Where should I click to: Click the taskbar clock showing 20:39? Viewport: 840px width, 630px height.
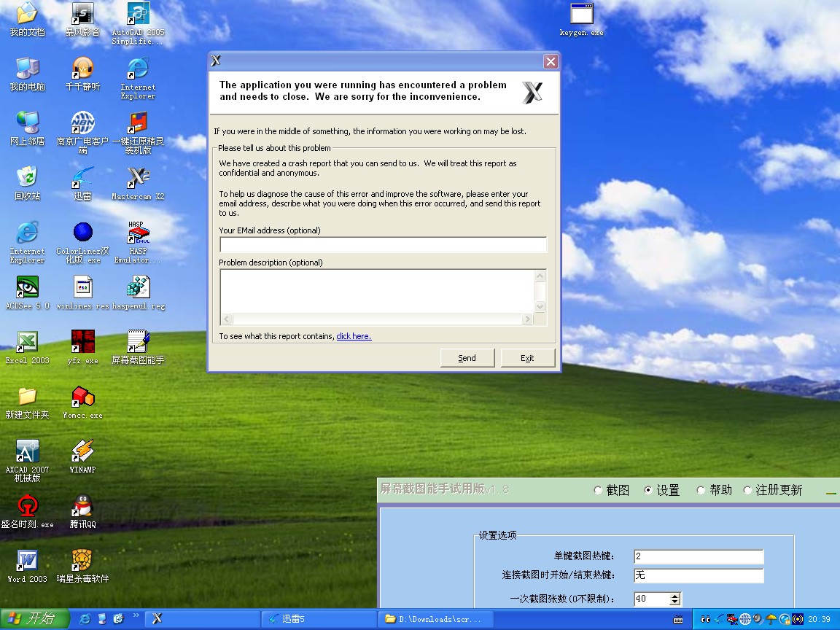(x=819, y=619)
